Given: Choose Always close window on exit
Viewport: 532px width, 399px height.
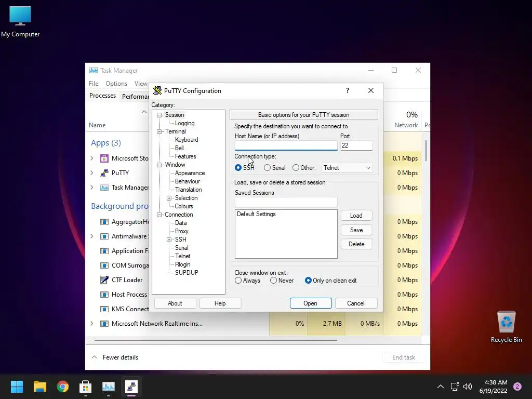Looking at the screenshot, I should pos(238,281).
